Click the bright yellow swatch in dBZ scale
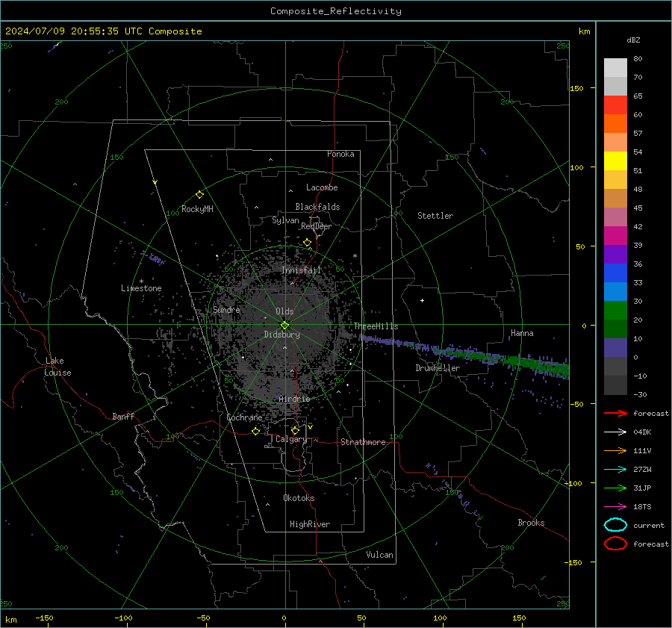This screenshot has height=628, width=672. tap(615, 161)
